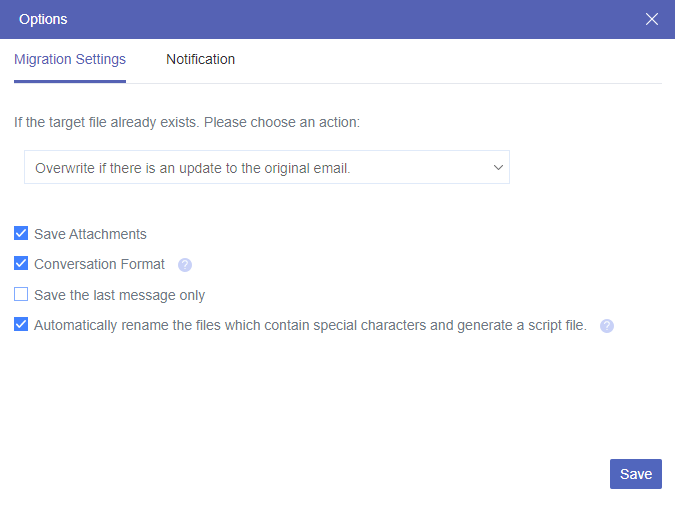This screenshot has width=675, height=506.
Task: Untick the Automatically rename files checkbox box
Action: (x=21, y=325)
